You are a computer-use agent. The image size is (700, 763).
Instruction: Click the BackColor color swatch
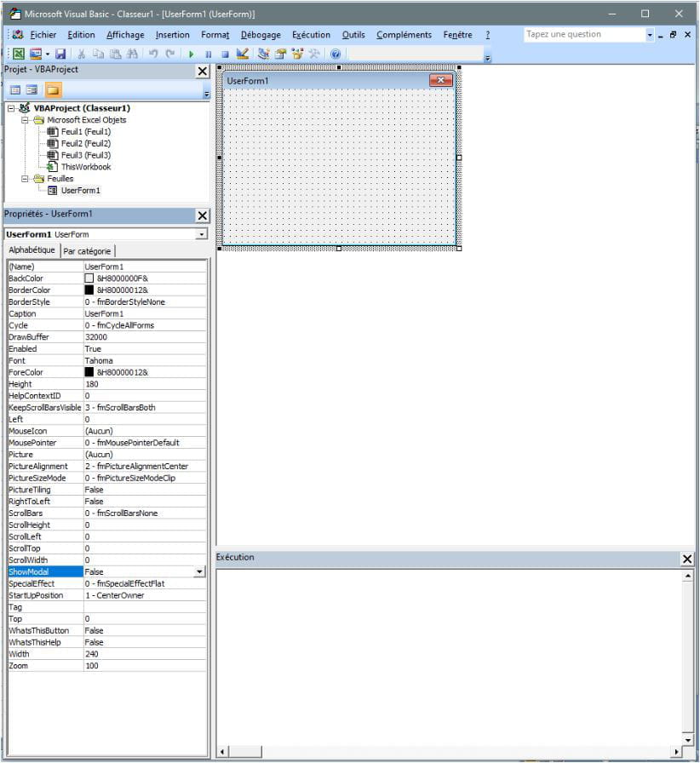pos(89,278)
